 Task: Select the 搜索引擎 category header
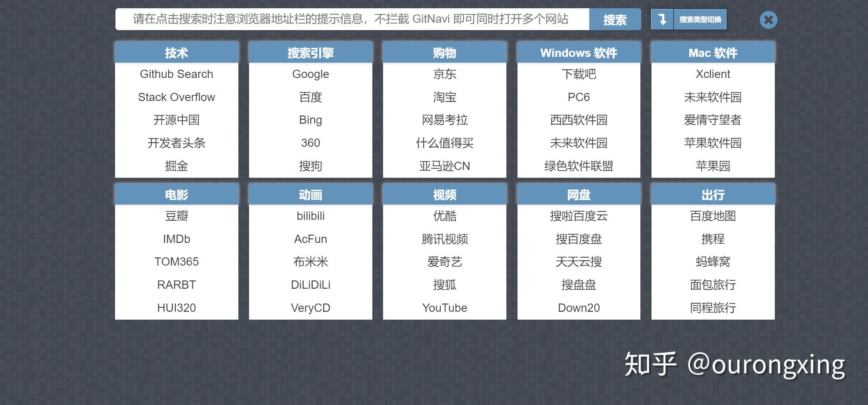point(311,52)
